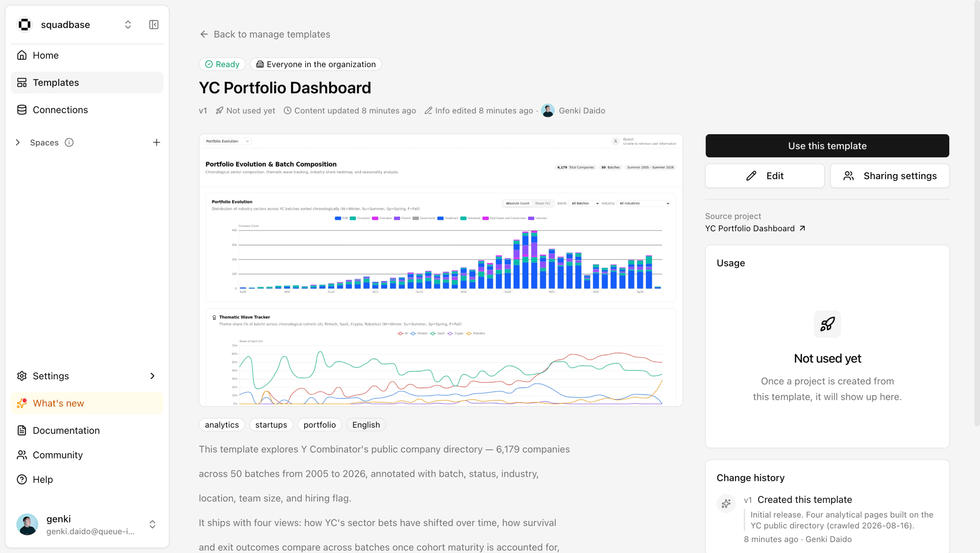Click the Guest user icon in preview
The height and width of the screenshot is (553, 980).
click(615, 141)
